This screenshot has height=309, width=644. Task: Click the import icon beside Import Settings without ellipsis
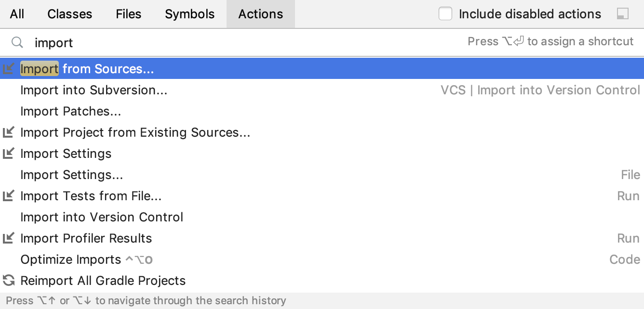point(9,154)
